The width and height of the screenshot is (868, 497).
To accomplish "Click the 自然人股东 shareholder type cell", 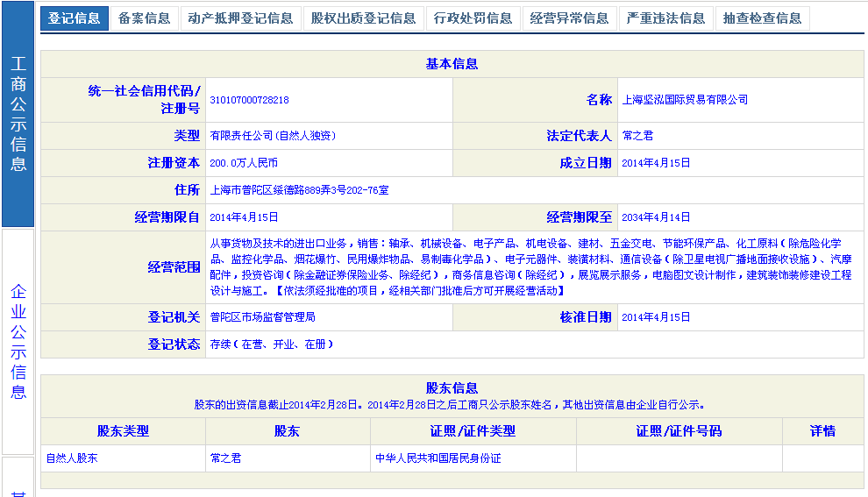I will [72, 458].
